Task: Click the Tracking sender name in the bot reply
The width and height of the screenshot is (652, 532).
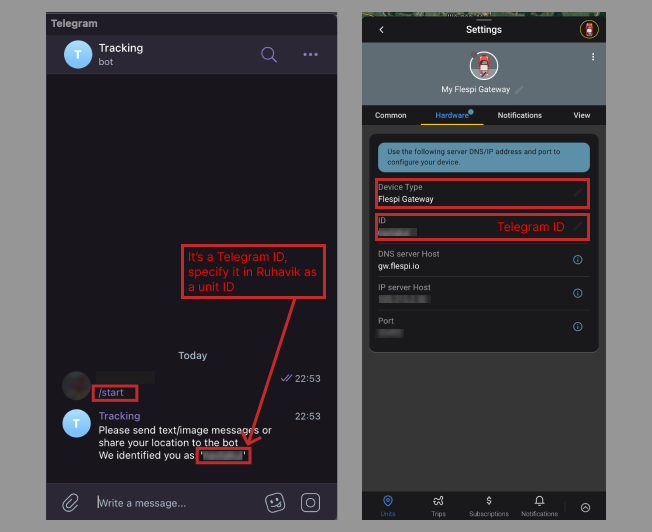Action: tap(119, 416)
